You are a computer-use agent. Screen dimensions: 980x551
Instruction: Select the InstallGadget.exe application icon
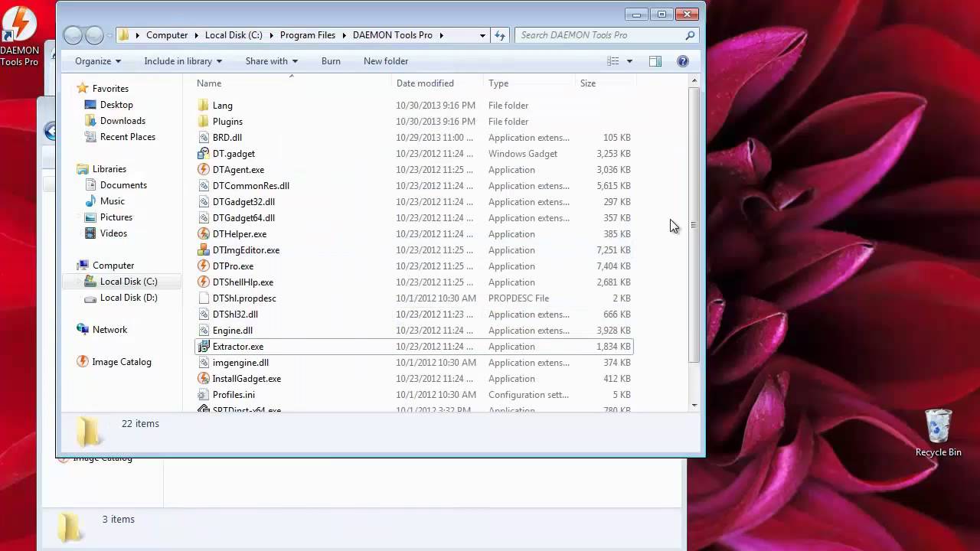(x=203, y=379)
